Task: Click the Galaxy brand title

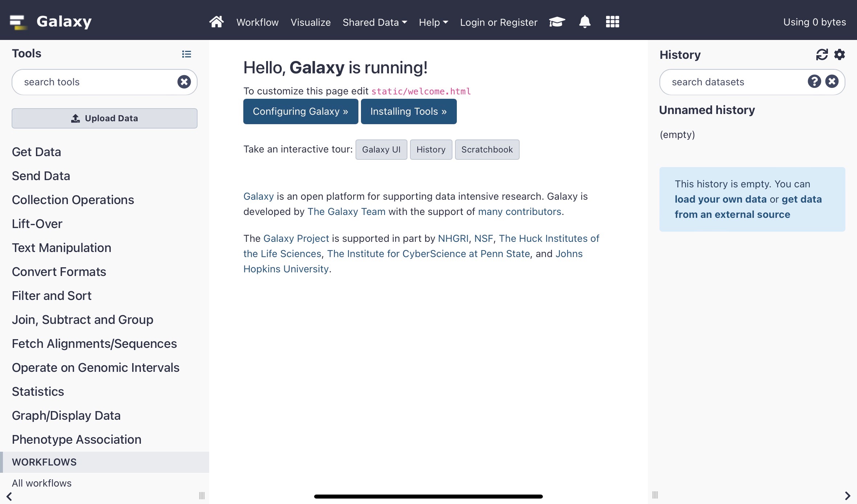Action: pos(64,22)
